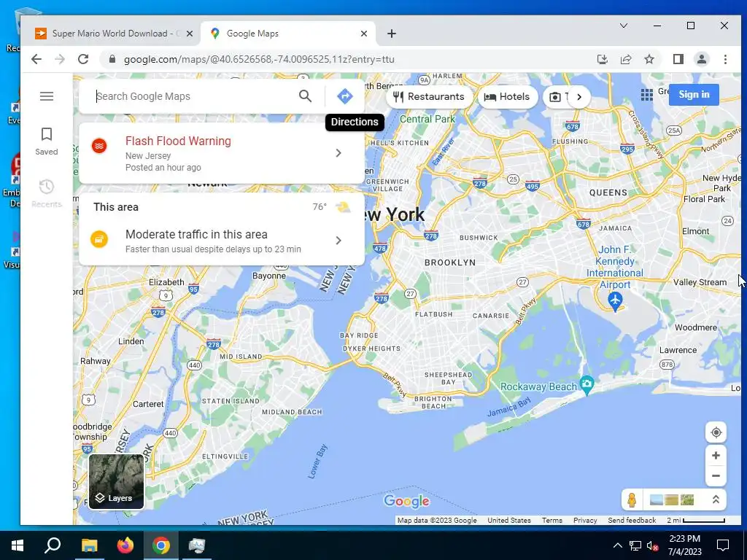Close the Google Maps tab
This screenshot has height=560, width=747.
coord(364,34)
